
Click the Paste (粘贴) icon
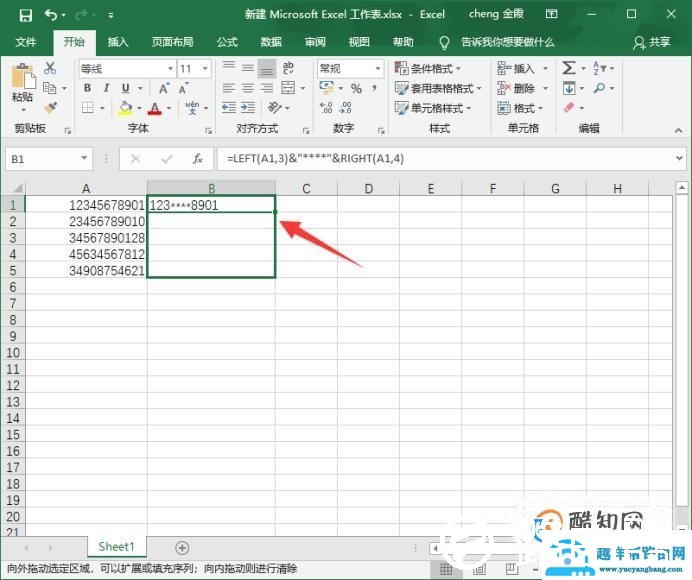point(22,80)
